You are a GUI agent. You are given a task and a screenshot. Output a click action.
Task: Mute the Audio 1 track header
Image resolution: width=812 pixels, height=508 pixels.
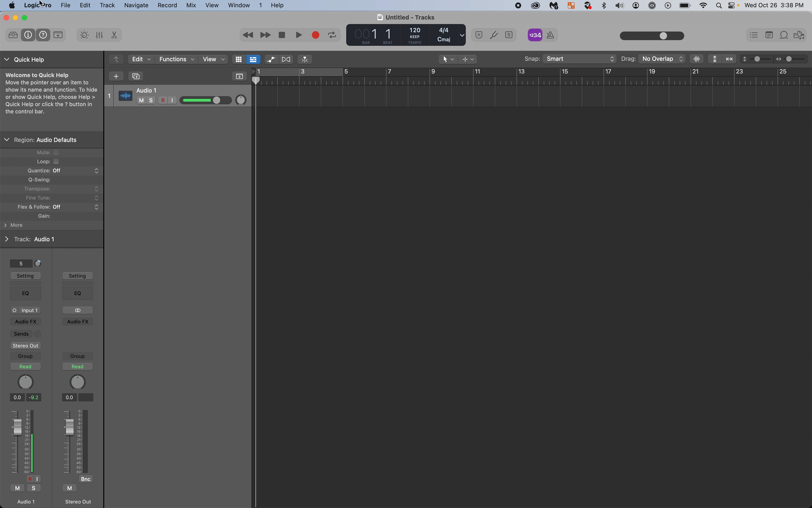[141, 100]
